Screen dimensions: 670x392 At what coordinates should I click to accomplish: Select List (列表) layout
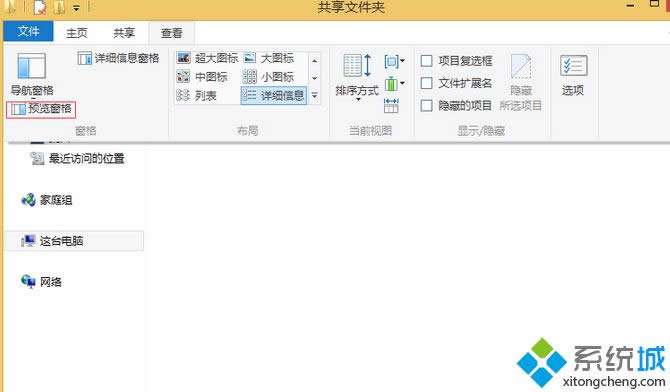(197, 95)
